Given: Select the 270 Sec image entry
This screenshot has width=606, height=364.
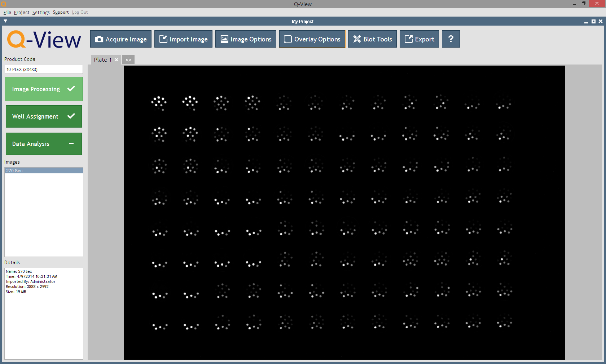Looking at the screenshot, I should pyautogui.click(x=44, y=171).
